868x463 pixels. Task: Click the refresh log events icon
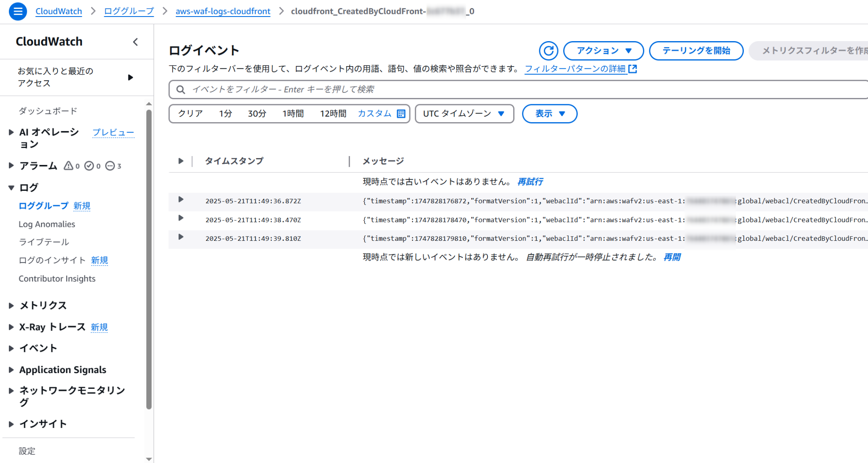[x=548, y=51]
